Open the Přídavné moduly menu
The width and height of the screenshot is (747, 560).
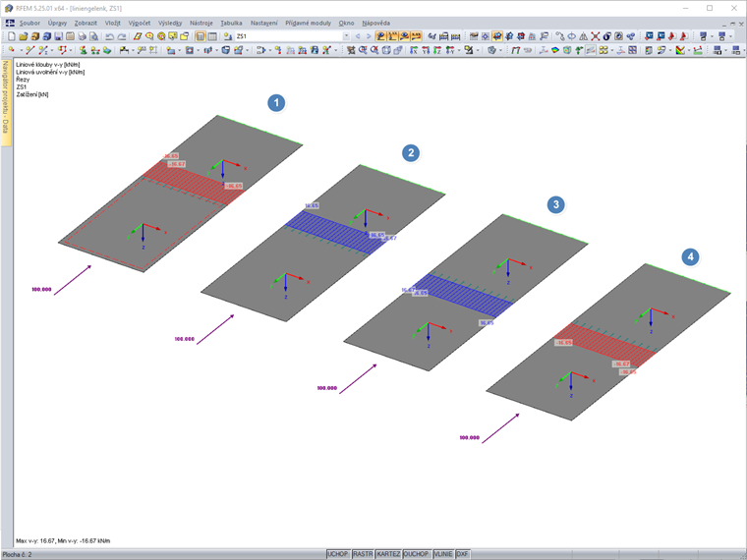tap(308, 23)
